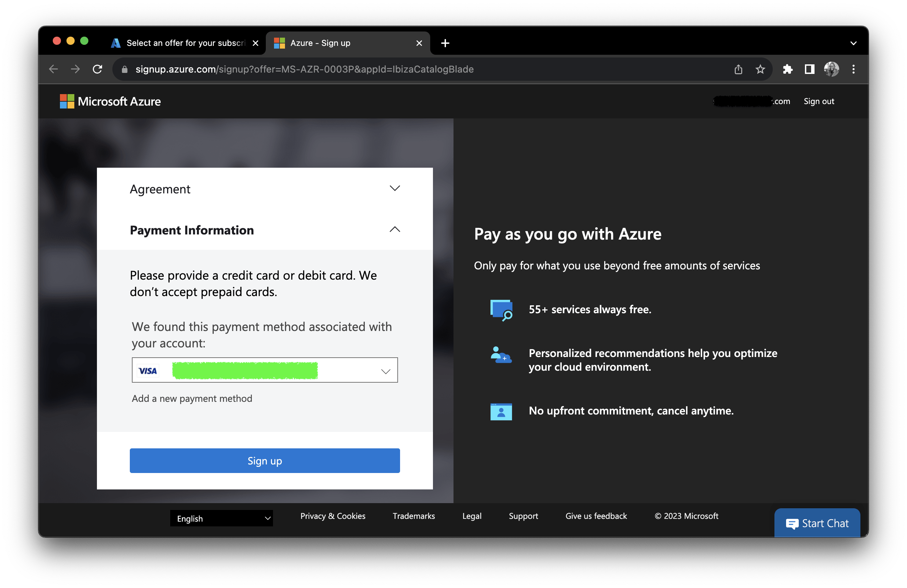Click the share icon in the toolbar
The height and width of the screenshot is (588, 907).
(x=738, y=69)
